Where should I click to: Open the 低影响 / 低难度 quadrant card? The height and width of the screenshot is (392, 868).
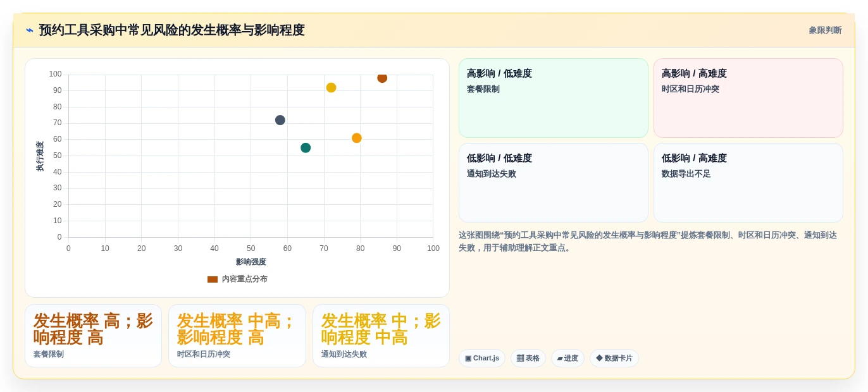554,183
